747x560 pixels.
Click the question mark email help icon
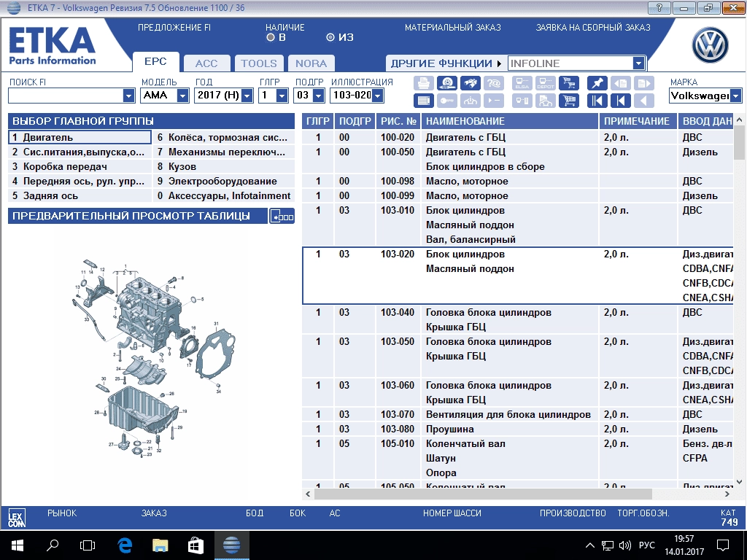point(494,83)
